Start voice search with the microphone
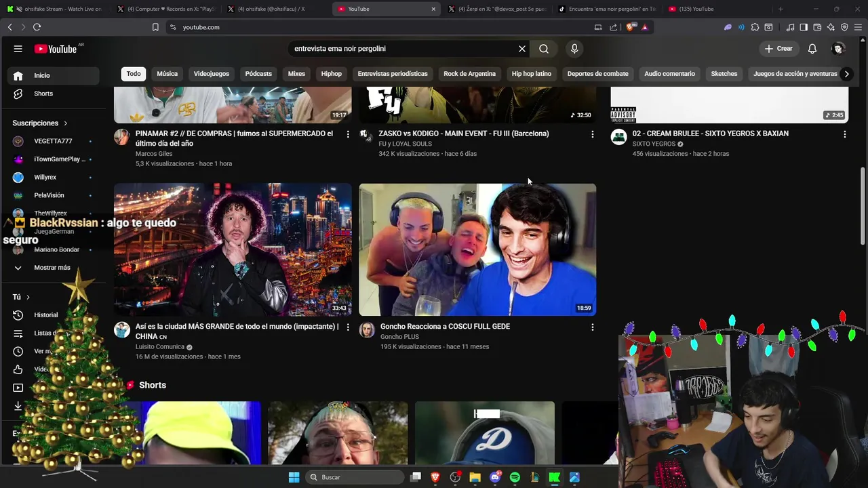 pos(574,49)
